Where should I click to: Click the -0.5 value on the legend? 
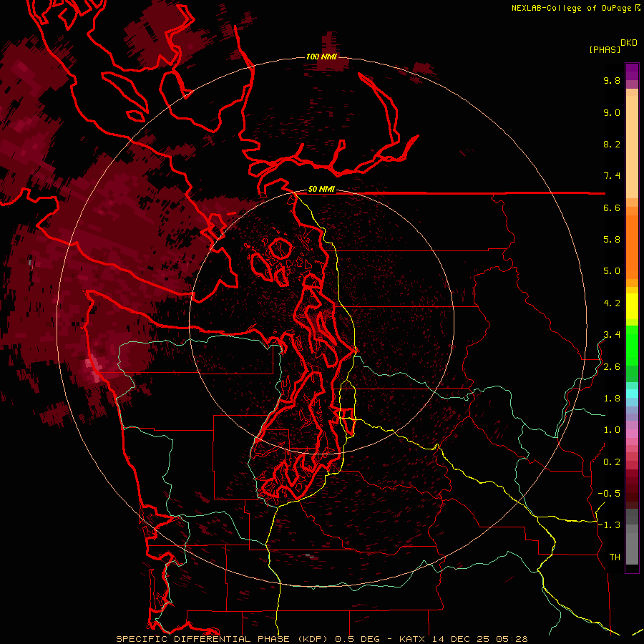[609, 494]
